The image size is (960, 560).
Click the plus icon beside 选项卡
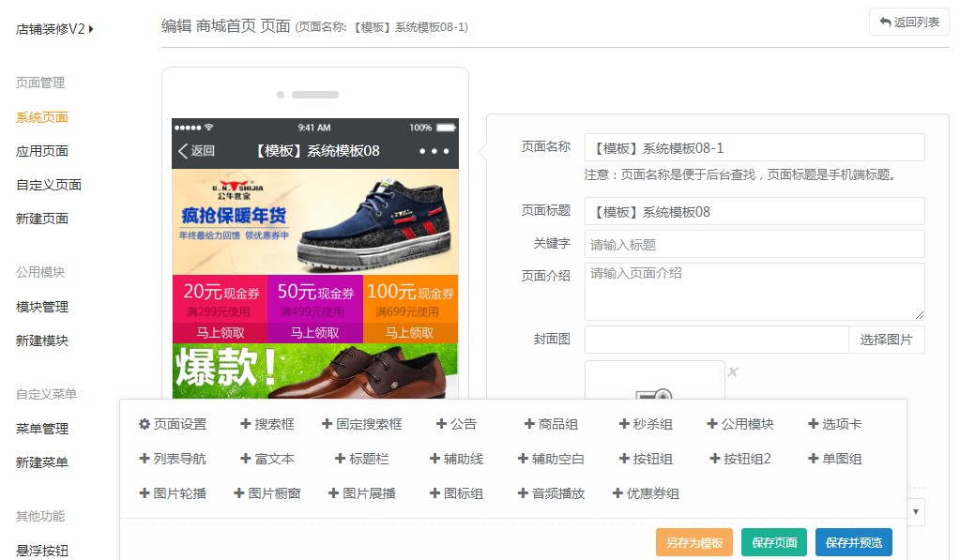tap(814, 424)
